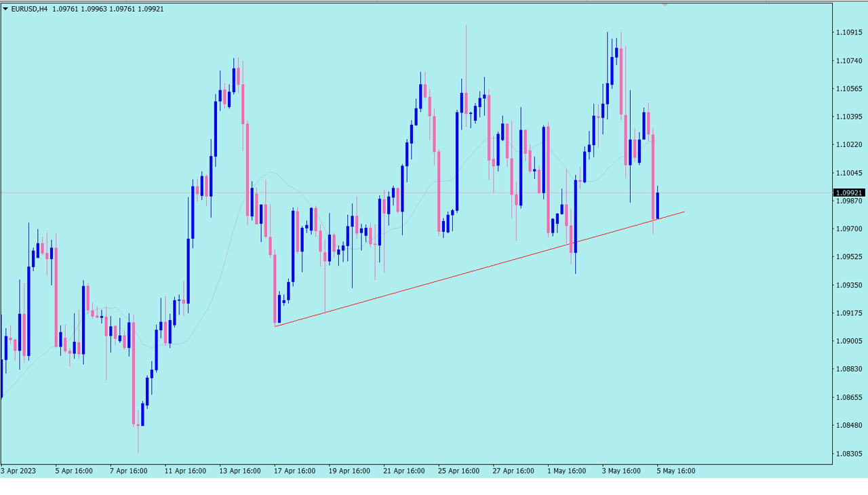Click the 1.08305 price axis label
The image size is (868, 495).
[x=849, y=453]
